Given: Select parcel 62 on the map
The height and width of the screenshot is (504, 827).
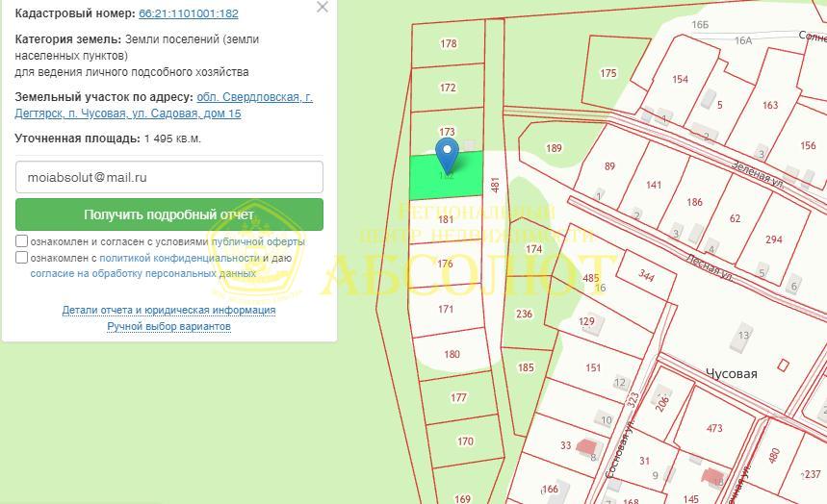Looking at the screenshot, I should [735, 218].
